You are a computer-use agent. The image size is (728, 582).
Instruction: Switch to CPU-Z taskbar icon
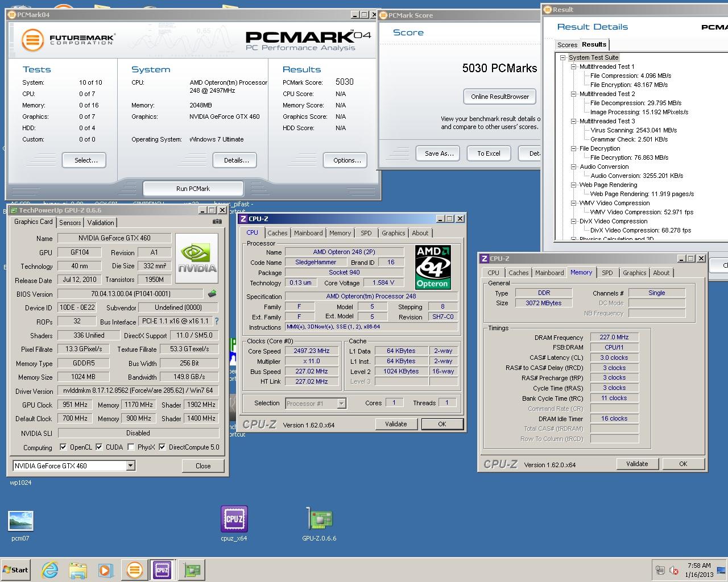tap(162, 570)
